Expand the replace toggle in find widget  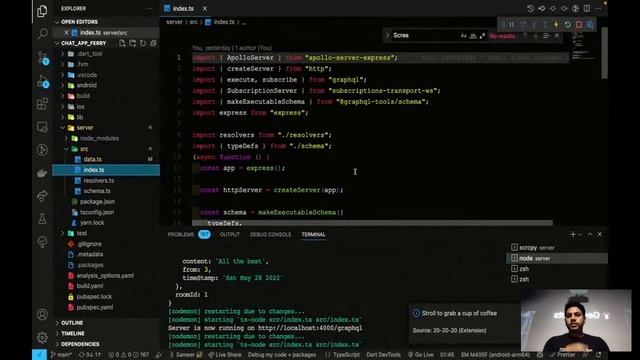click(x=387, y=36)
